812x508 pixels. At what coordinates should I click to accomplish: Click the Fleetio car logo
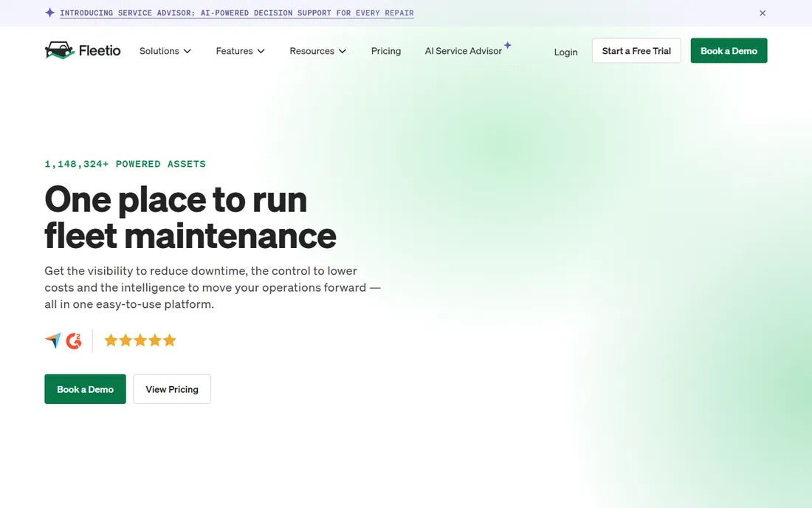pos(60,50)
